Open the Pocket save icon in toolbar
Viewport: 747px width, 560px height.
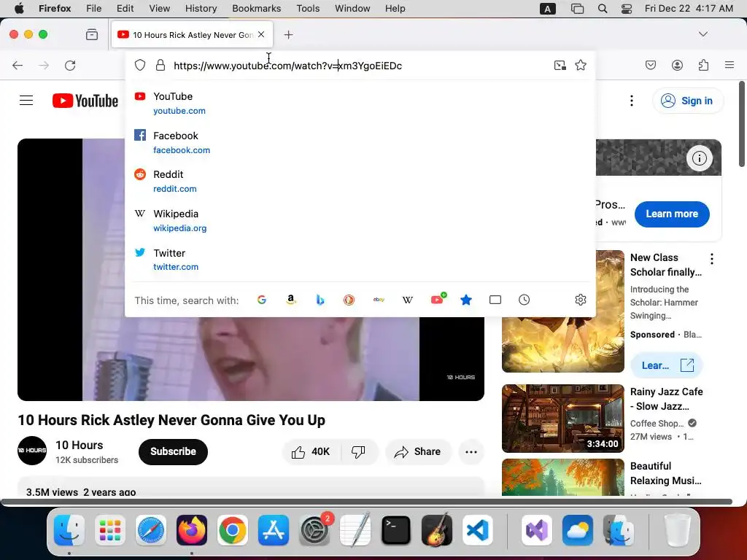point(651,65)
